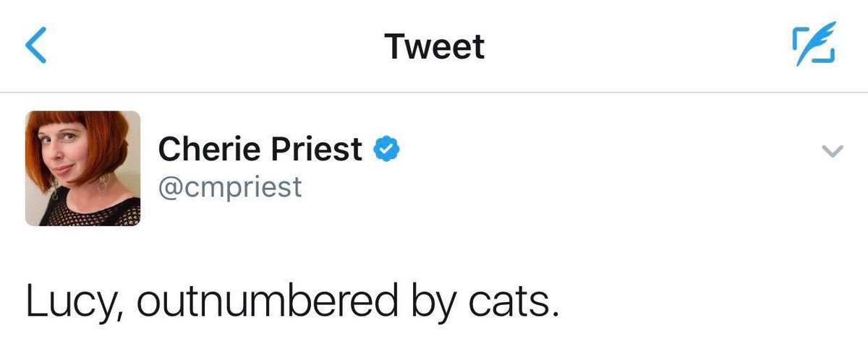
Task: Expand the tweet options chevron
Action: (x=833, y=151)
